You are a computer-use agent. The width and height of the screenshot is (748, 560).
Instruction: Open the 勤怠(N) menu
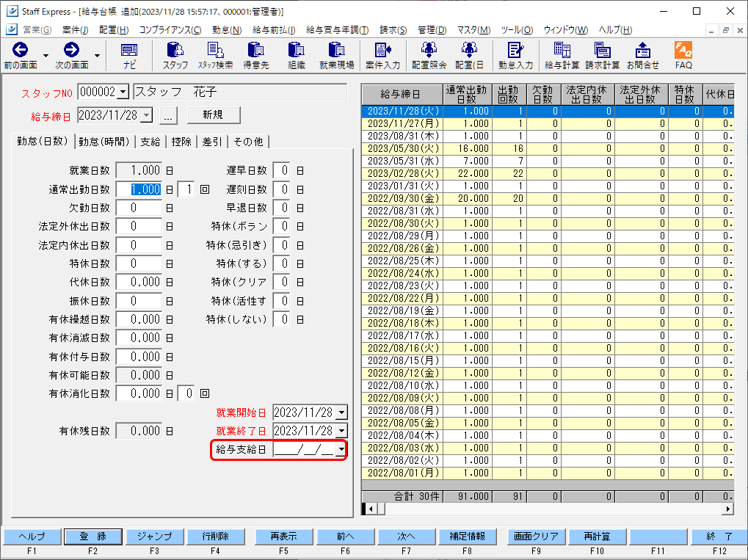pos(227,29)
